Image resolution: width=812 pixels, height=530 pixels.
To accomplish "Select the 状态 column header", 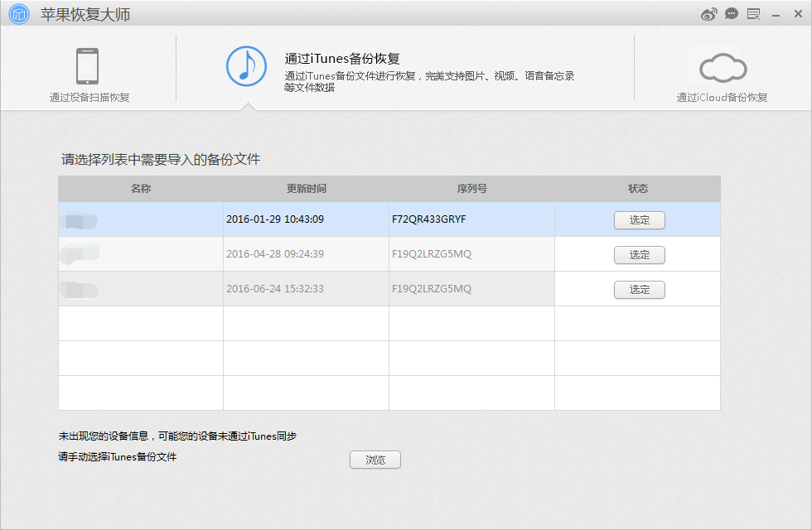I will [x=637, y=189].
